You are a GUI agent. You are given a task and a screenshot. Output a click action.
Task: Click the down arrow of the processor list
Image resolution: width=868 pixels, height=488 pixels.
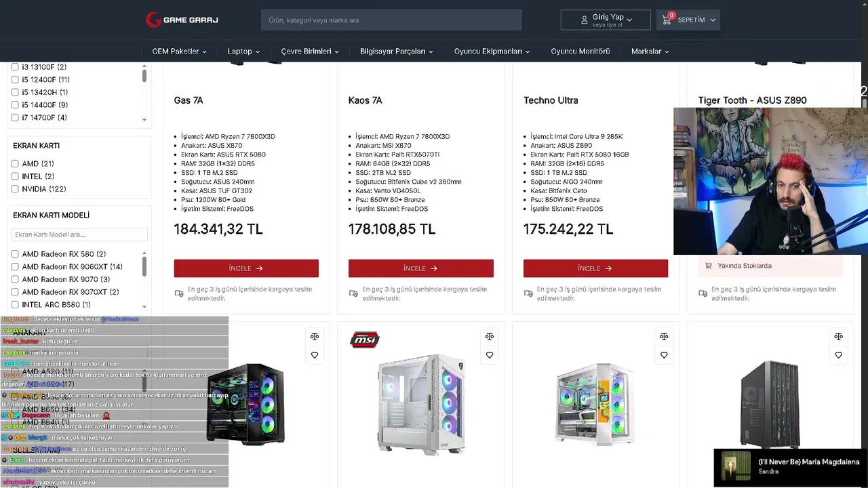point(144,120)
